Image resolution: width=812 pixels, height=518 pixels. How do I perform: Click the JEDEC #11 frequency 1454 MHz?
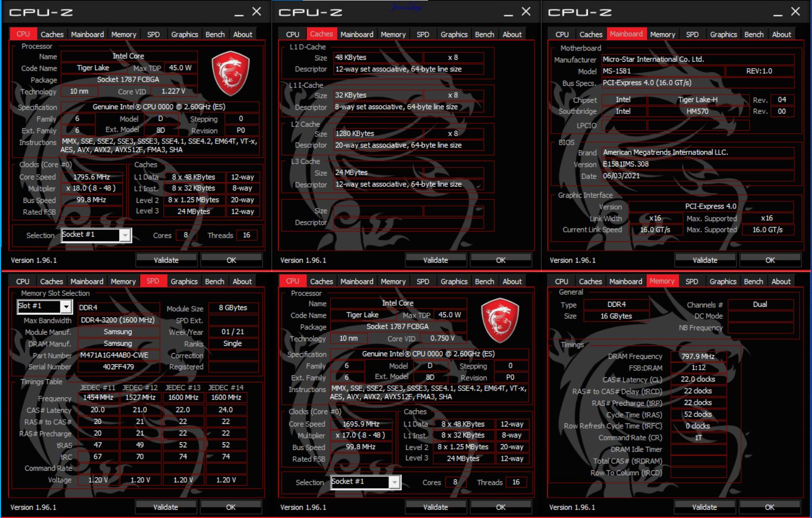click(x=98, y=397)
